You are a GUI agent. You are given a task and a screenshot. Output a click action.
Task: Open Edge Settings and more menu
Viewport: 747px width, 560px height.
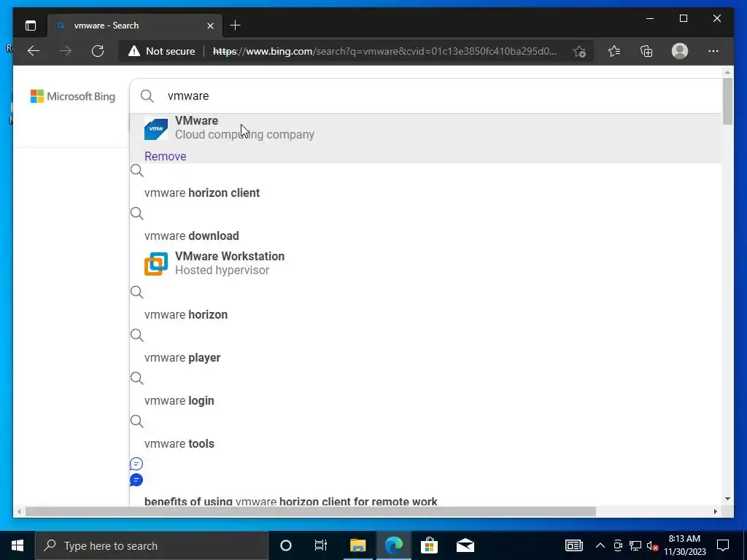coord(713,51)
